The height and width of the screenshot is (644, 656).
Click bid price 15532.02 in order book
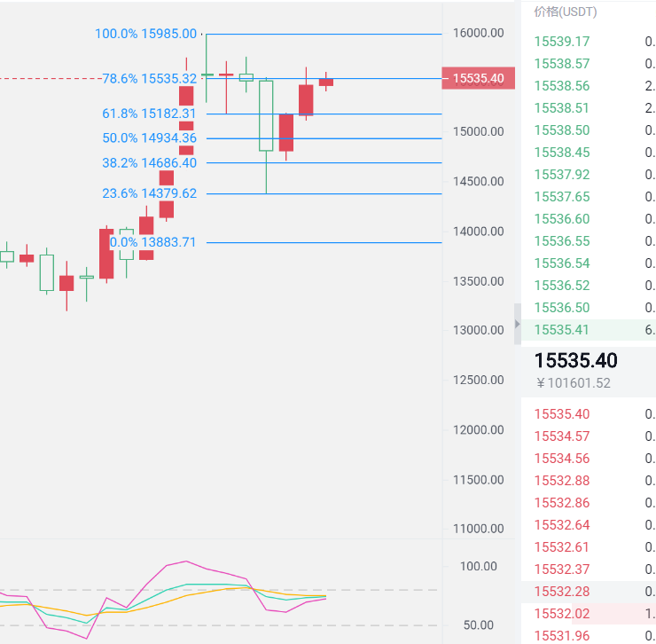562,614
